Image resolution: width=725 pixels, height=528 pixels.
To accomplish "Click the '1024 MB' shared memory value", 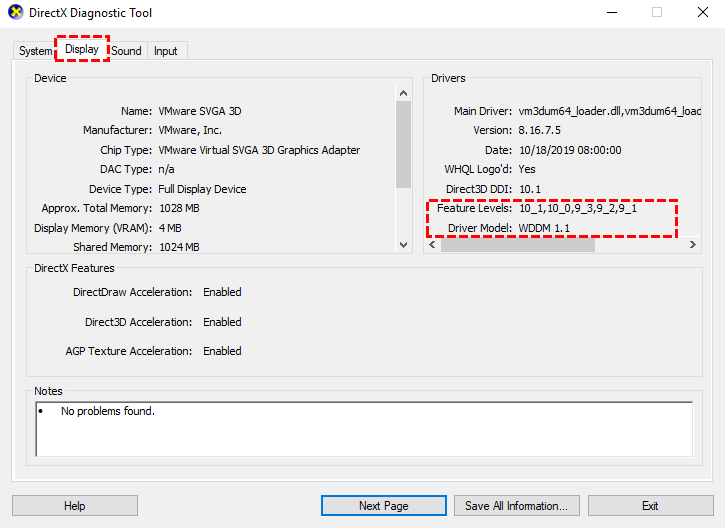I will (179, 247).
